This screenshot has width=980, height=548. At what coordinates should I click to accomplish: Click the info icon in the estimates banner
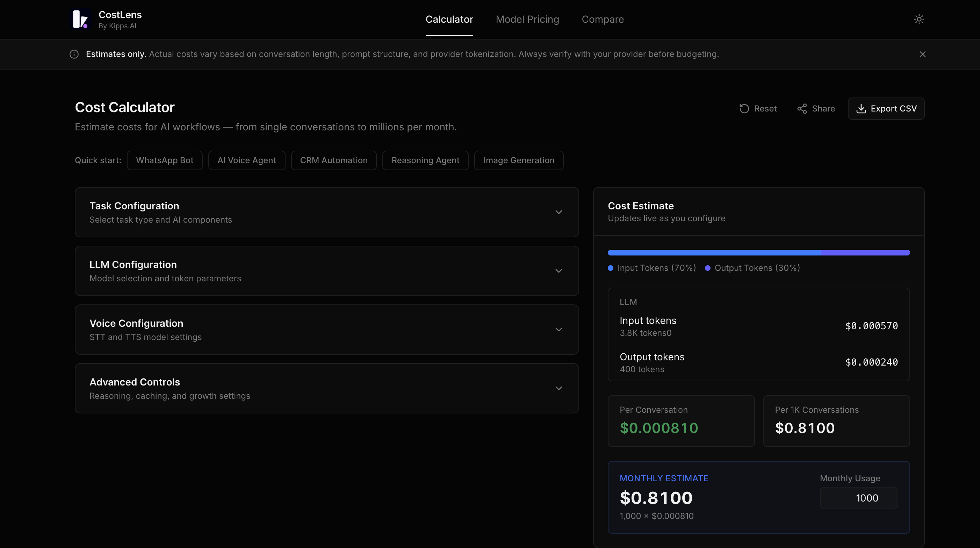point(74,55)
